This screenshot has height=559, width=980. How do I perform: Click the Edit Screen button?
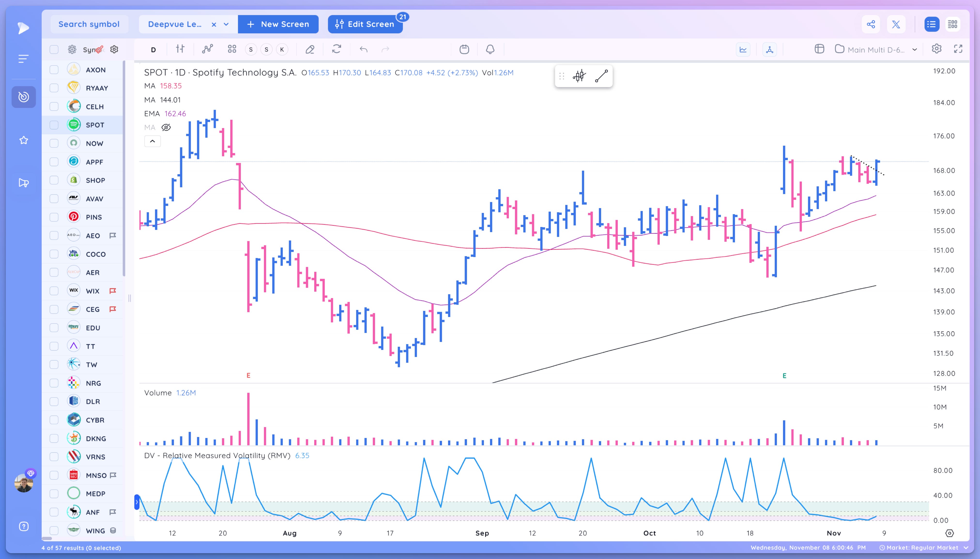(x=365, y=24)
